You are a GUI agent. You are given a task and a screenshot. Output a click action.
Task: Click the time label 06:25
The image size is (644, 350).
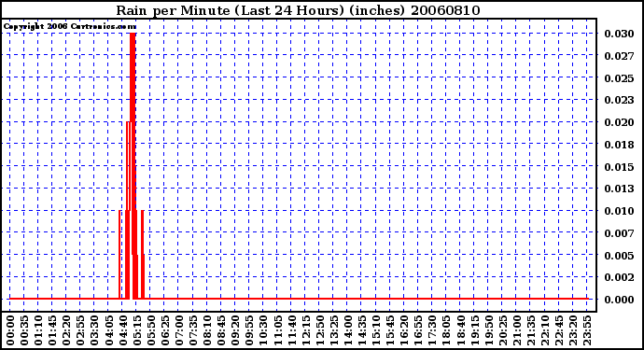[x=164, y=330]
